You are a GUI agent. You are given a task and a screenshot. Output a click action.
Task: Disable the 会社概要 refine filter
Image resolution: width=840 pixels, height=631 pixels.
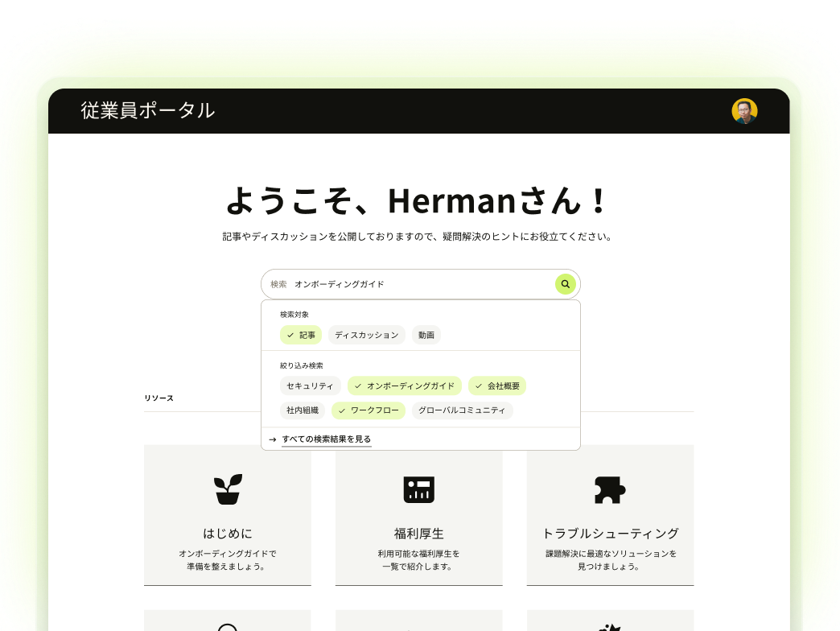click(497, 386)
